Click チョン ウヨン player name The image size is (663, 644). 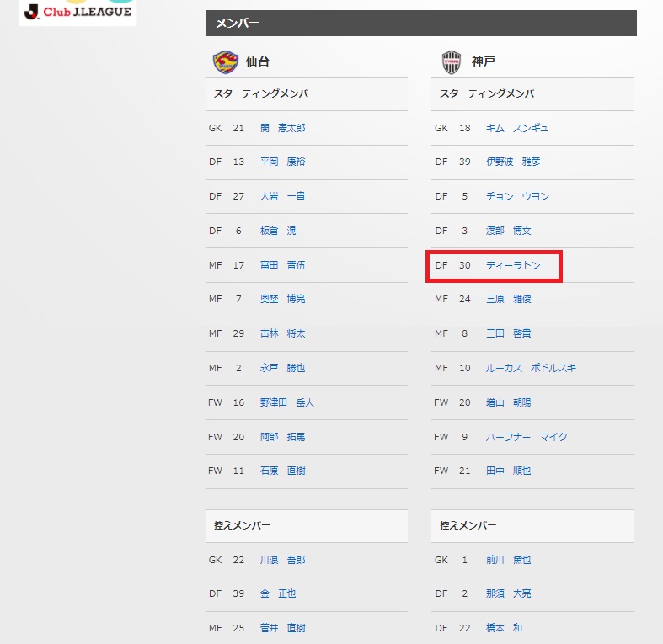[x=517, y=196]
